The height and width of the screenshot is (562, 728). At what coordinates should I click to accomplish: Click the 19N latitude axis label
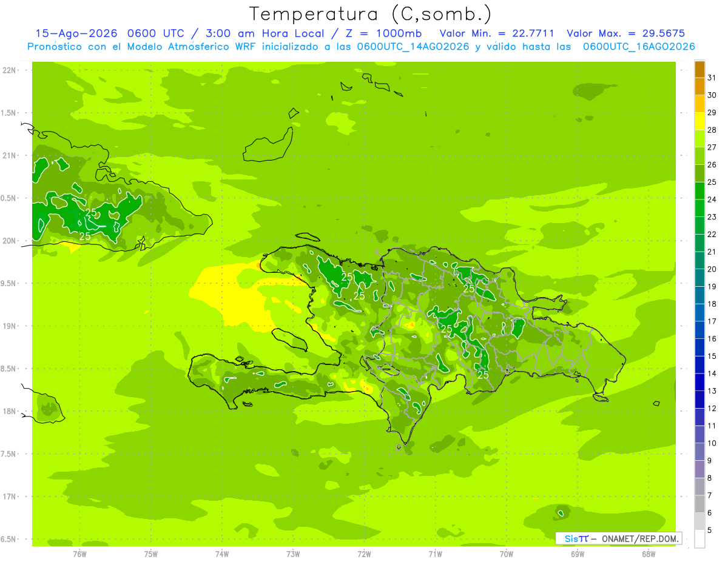[9, 326]
